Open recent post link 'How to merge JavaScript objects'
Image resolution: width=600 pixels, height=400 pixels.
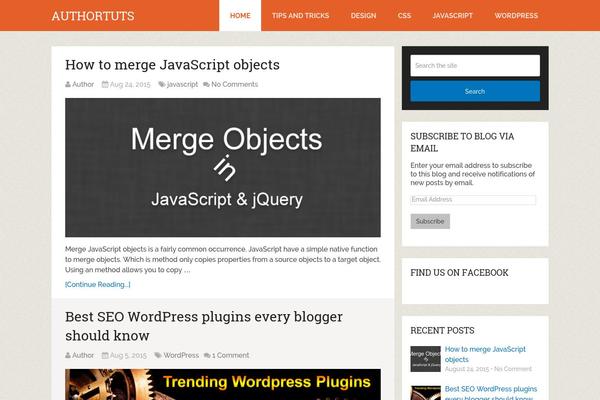[x=485, y=354]
